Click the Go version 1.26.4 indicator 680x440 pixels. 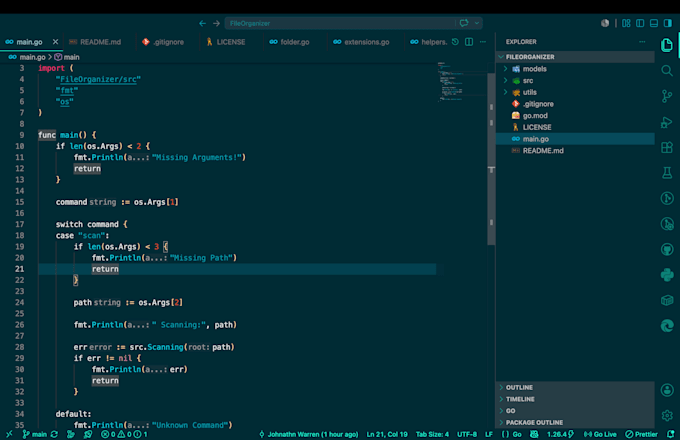[560, 434]
